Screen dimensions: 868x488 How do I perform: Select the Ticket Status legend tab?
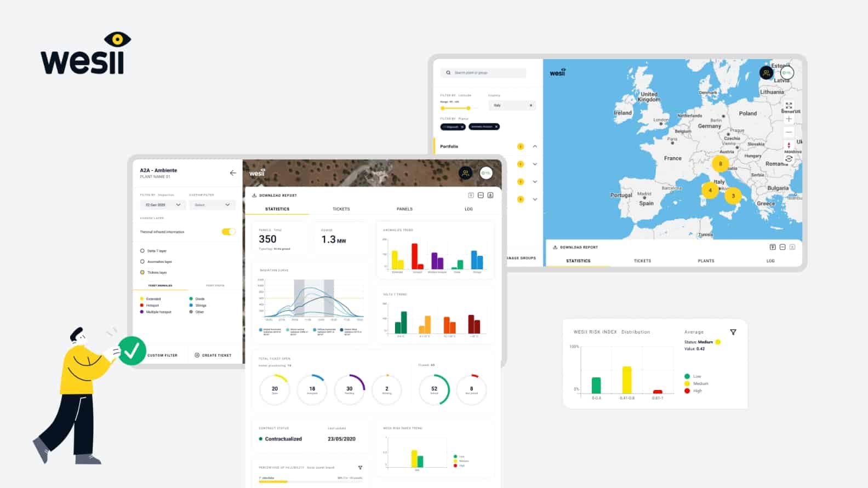[x=215, y=286]
